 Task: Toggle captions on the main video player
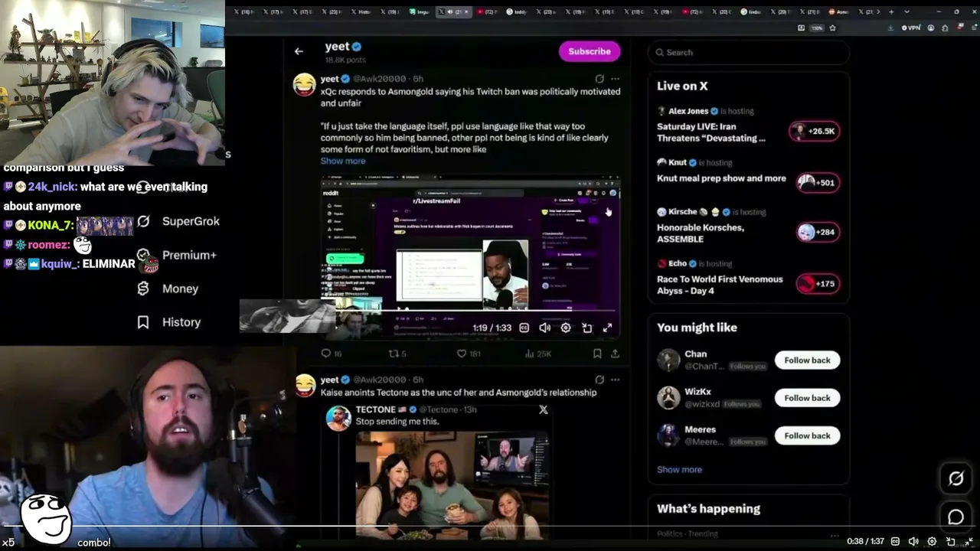pyautogui.click(x=895, y=542)
